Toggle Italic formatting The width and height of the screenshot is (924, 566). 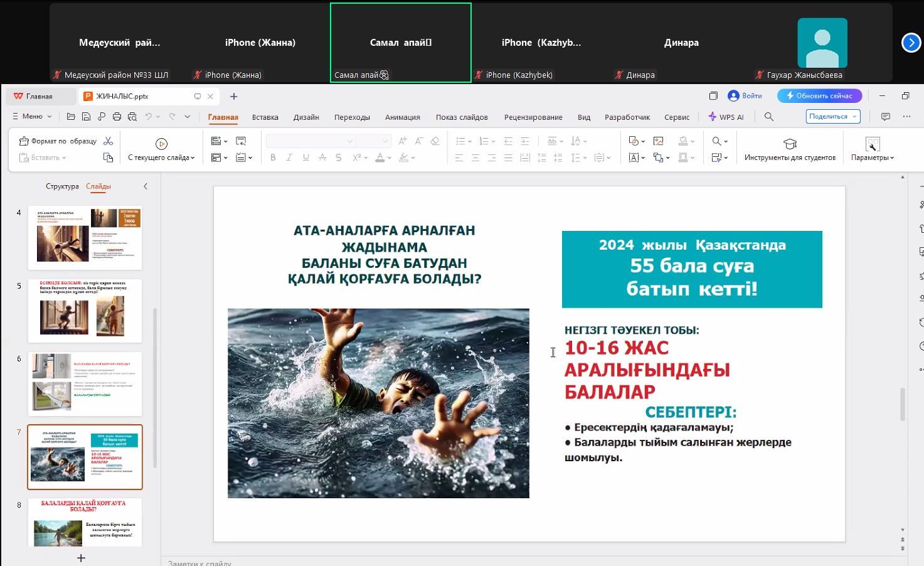(289, 158)
